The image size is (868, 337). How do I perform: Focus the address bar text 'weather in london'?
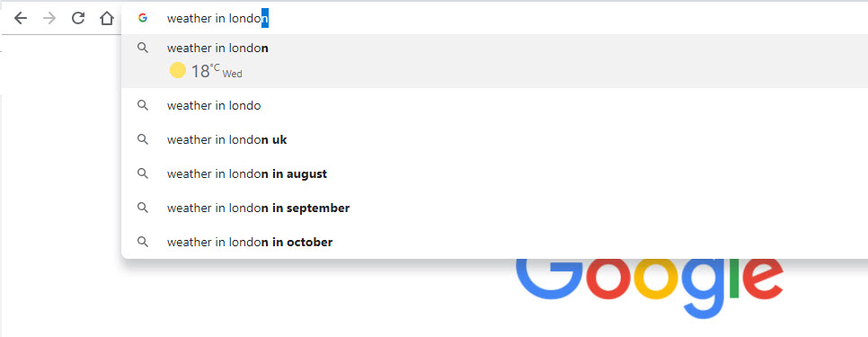click(x=217, y=18)
